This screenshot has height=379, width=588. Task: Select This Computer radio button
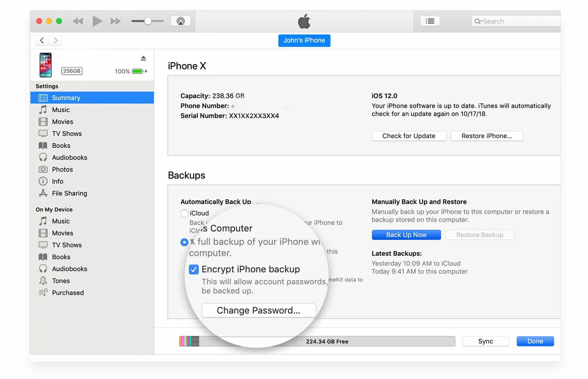[x=184, y=242]
